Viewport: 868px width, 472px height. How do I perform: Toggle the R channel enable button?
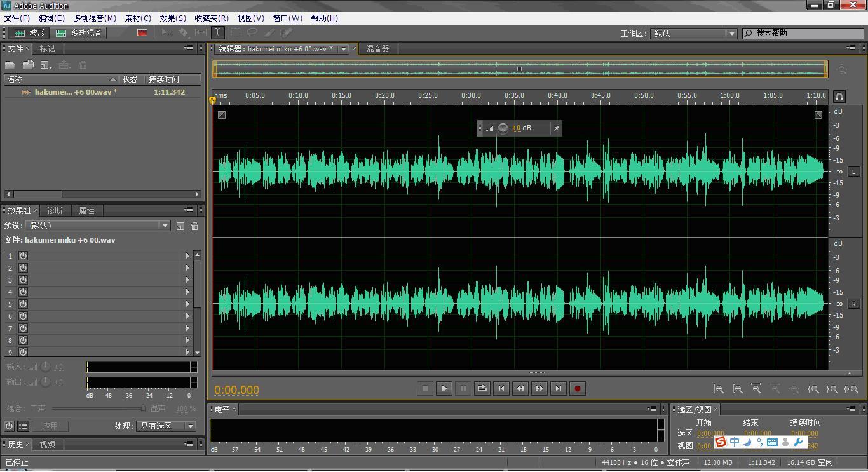pos(853,304)
